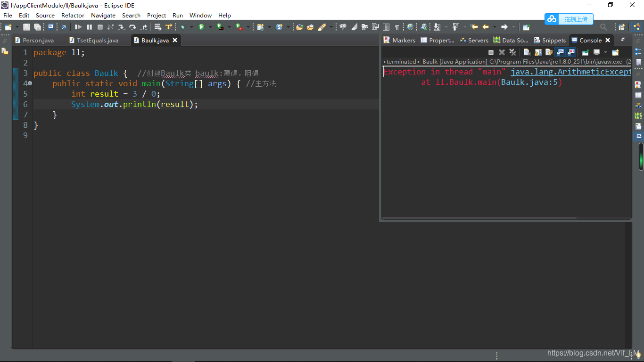Image resolution: width=644 pixels, height=362 pixels.
Task: Click the Last Edit Location arrow icon
Action: point(475,27)
